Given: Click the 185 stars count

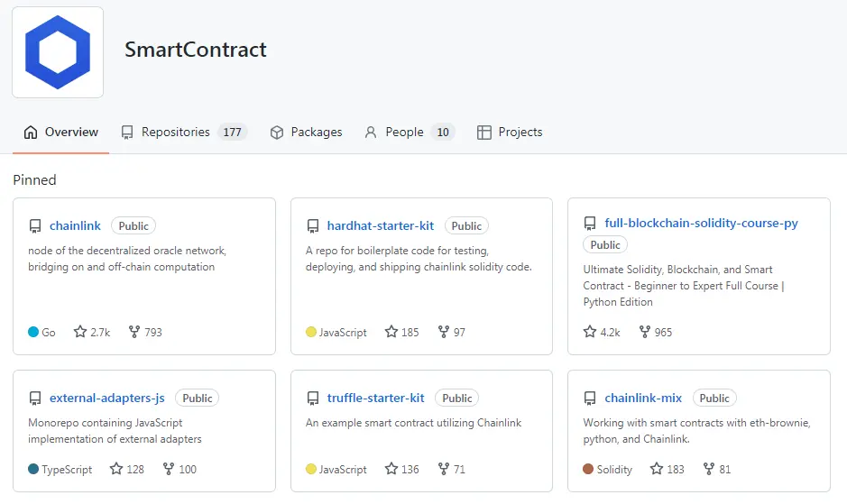Looking at the screenshot, I should point(410,332).
